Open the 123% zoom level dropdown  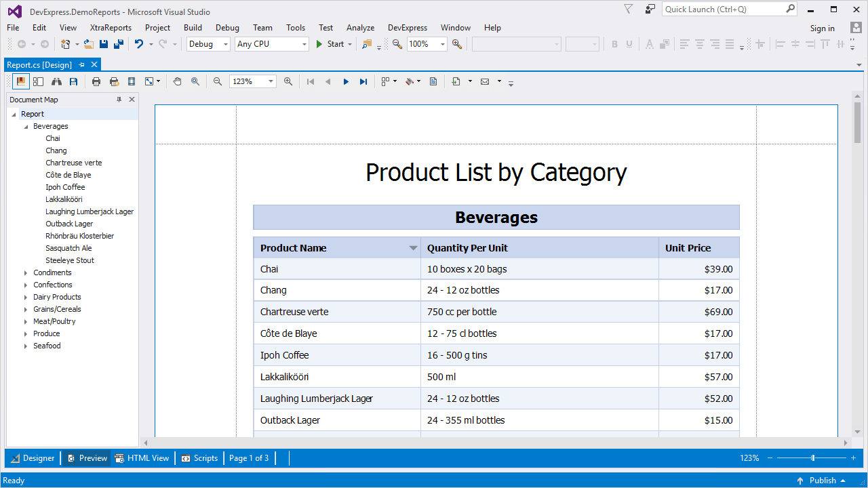point(271,81)
